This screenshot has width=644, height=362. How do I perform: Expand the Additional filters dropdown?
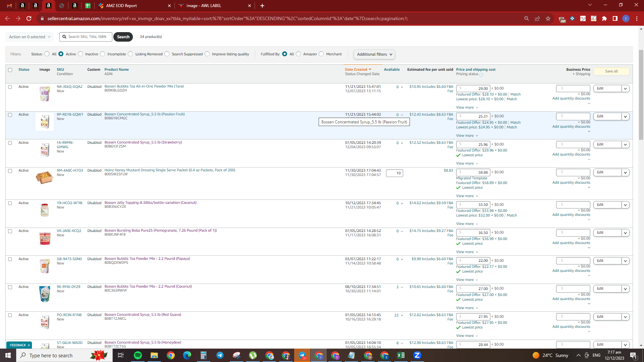(x=374, y=54)
